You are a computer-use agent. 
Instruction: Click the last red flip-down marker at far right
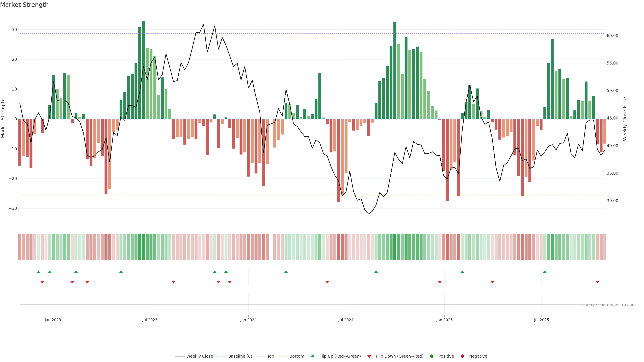(x=597, y=282)
